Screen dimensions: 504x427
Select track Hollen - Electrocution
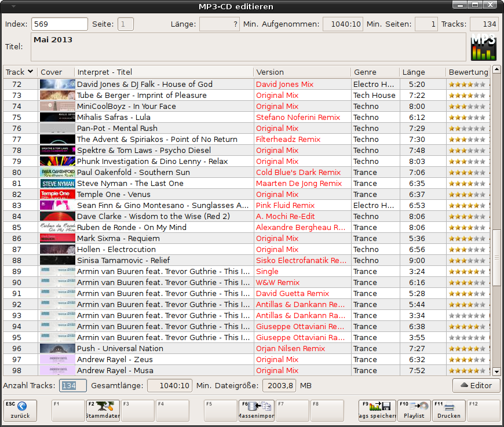point(116,250)
